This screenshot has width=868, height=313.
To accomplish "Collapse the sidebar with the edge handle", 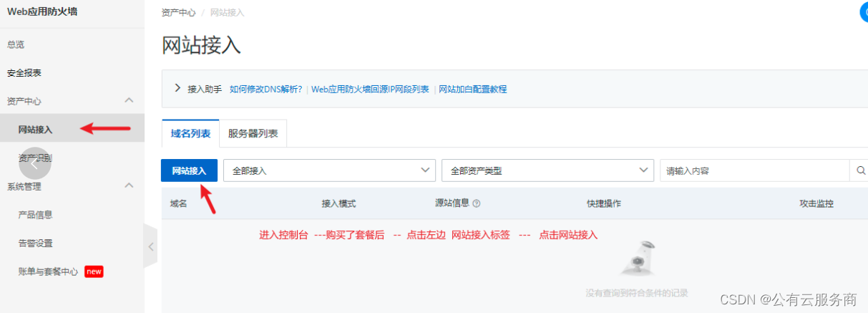I will pyautogui.click(x=150, y=246).
